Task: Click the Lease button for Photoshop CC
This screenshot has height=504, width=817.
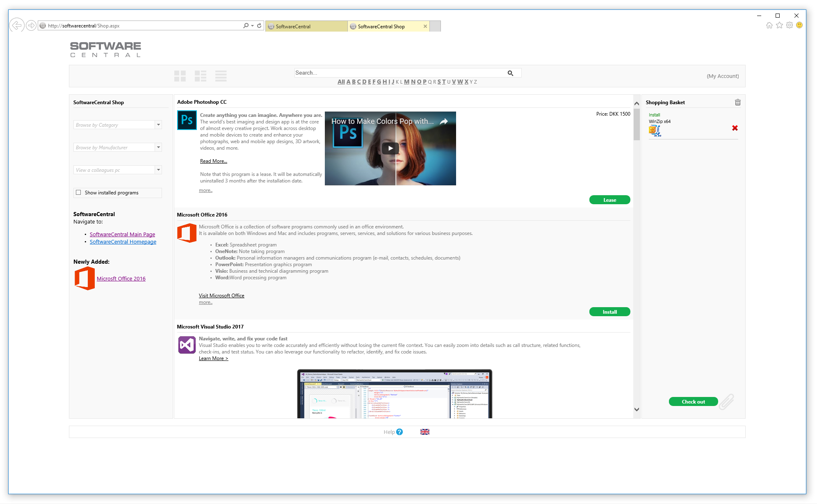Action: point(609,200)
